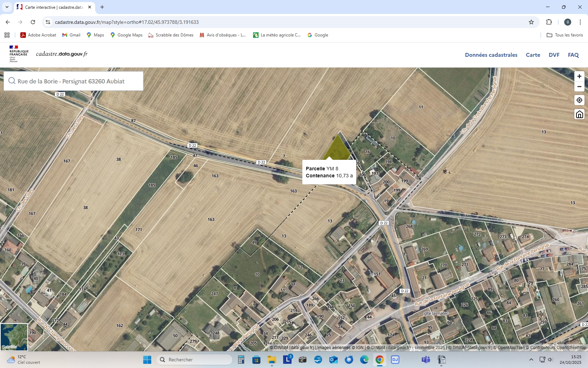Click the home icon map control

579,115
